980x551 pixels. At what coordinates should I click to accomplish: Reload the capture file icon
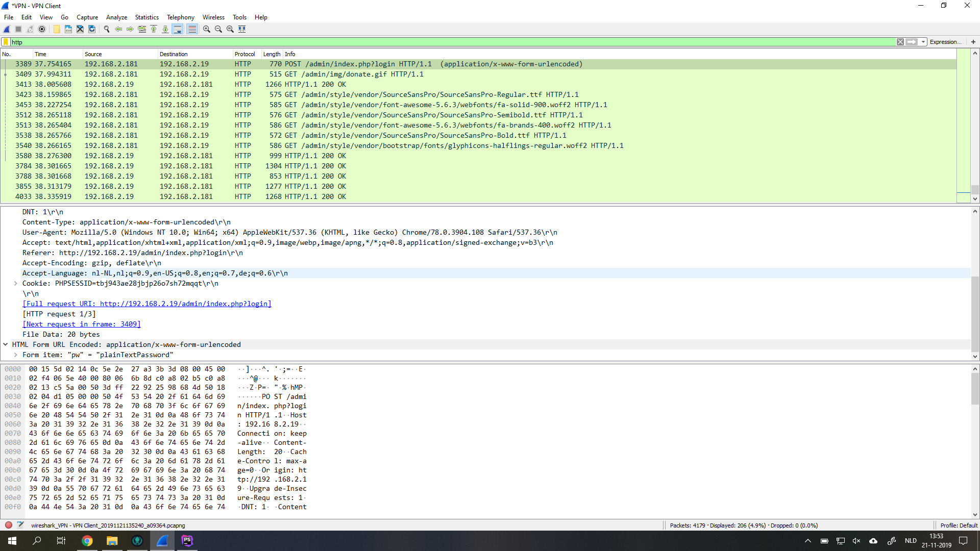click(92, 29)
